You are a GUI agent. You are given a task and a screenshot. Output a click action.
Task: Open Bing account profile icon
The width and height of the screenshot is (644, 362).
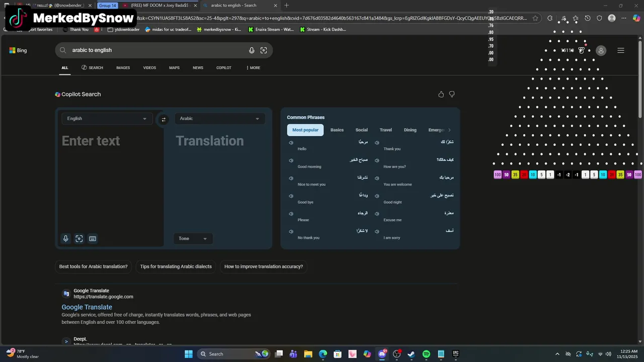click(601, 50)
